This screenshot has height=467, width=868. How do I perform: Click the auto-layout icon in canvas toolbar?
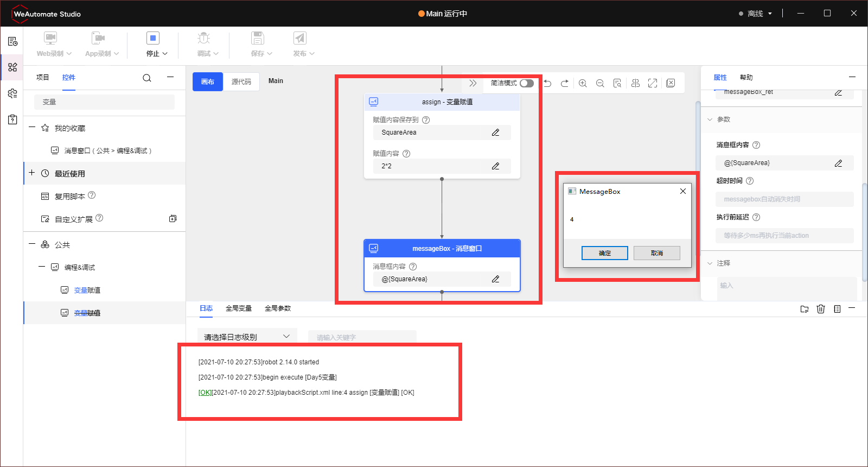636,83
